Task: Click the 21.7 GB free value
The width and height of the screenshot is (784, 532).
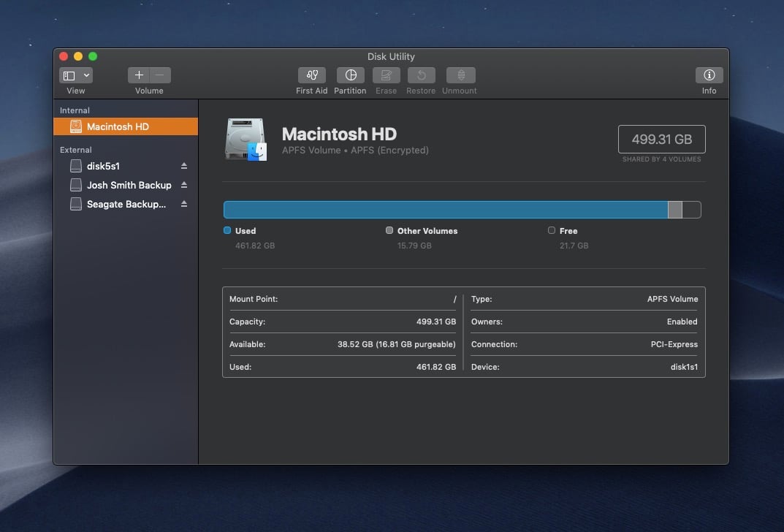Action: pyautogui.click(x=574, y=246)
